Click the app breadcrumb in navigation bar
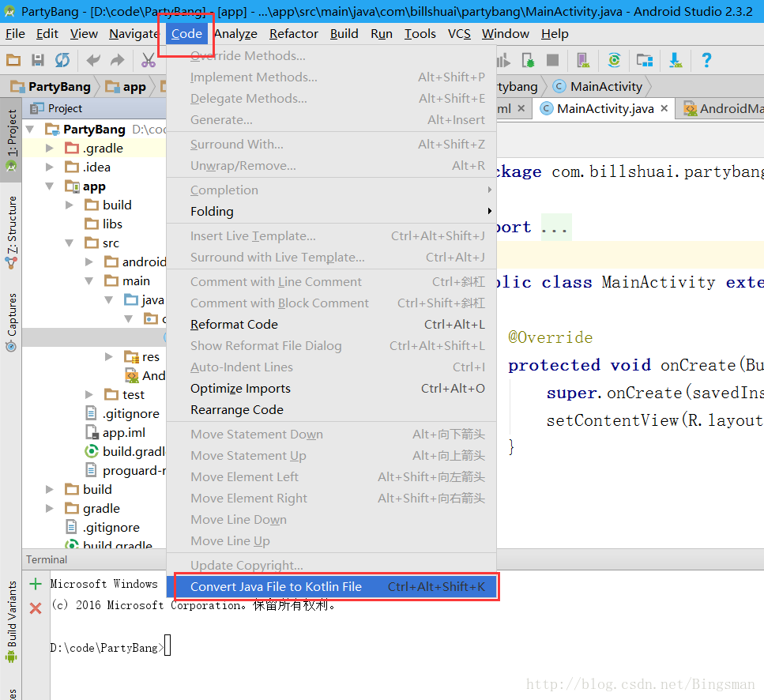 [126, 87]
